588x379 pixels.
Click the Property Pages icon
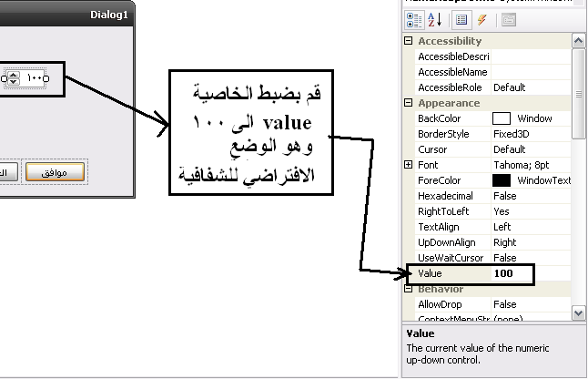coord(508,18)
